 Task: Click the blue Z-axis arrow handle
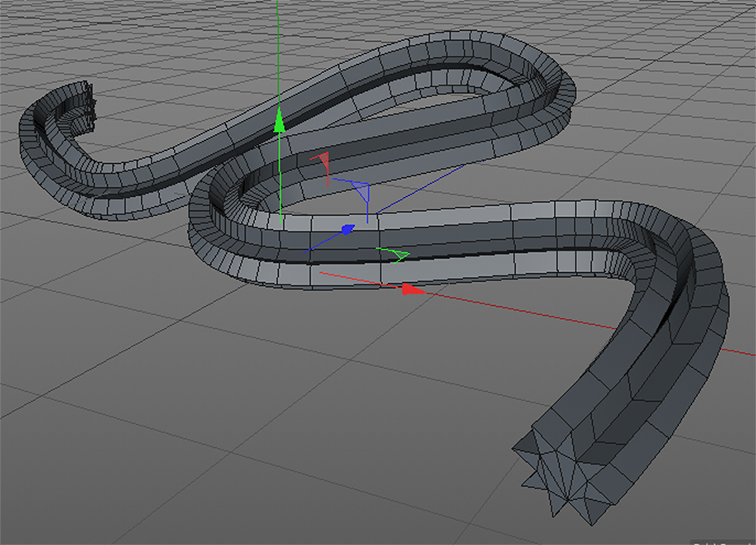347,230
